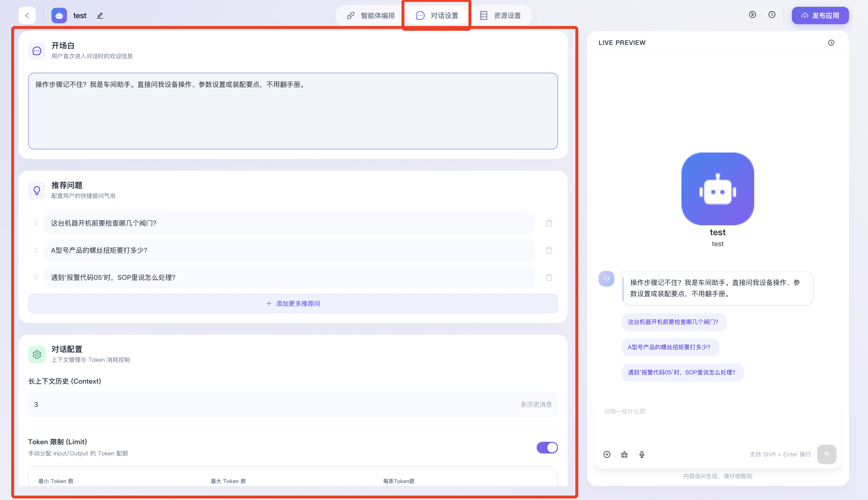
Task: Open the 资源设置 tab
Action: (x=500, y=16)
